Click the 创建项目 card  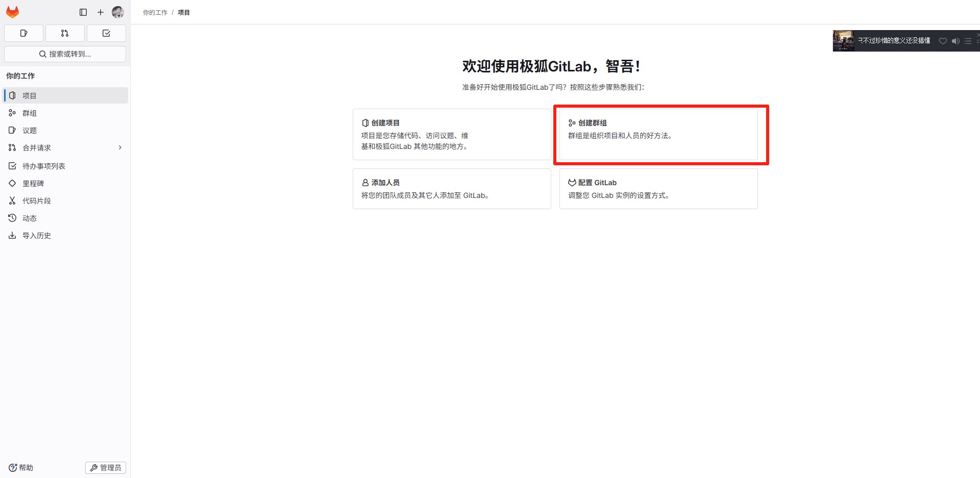452,134
